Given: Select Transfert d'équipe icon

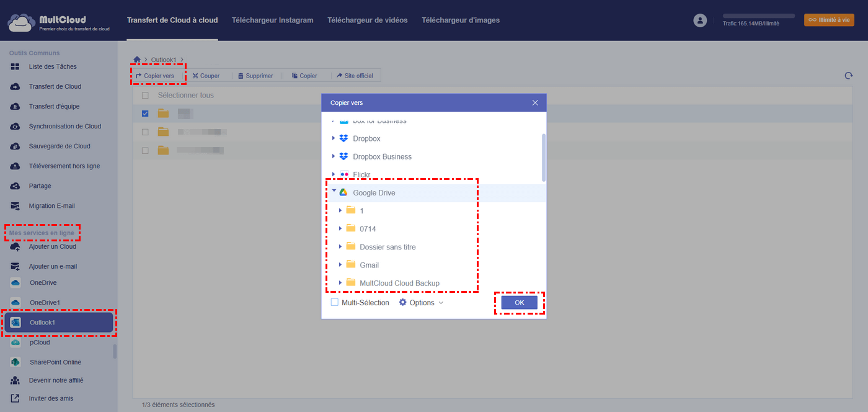Looking at the screenshot, I should tap(15, 106).
